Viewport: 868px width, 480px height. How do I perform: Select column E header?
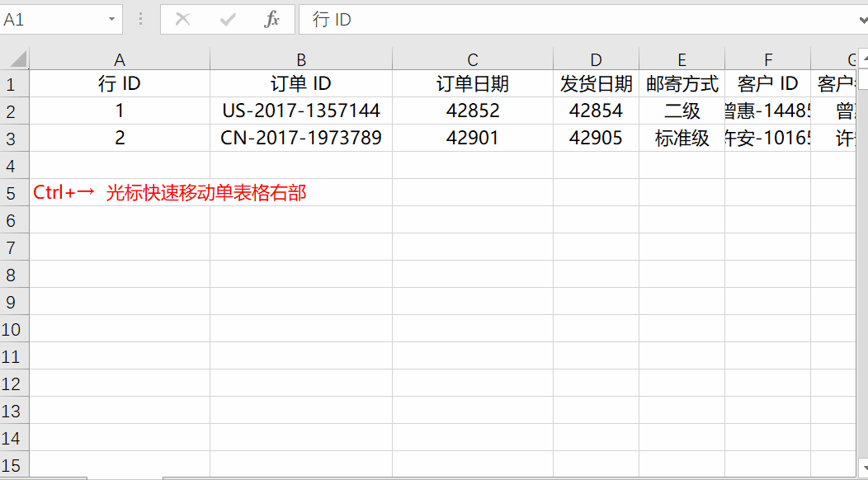pos(682,59)
